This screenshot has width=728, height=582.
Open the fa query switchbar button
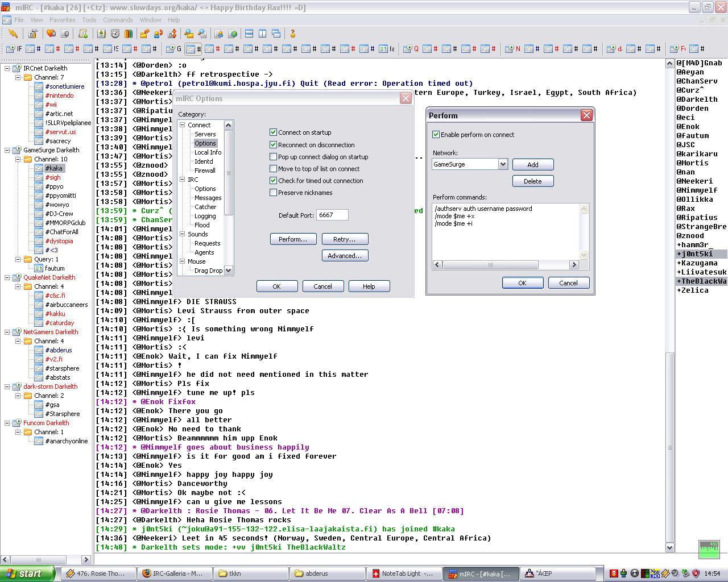click(387, 49)
